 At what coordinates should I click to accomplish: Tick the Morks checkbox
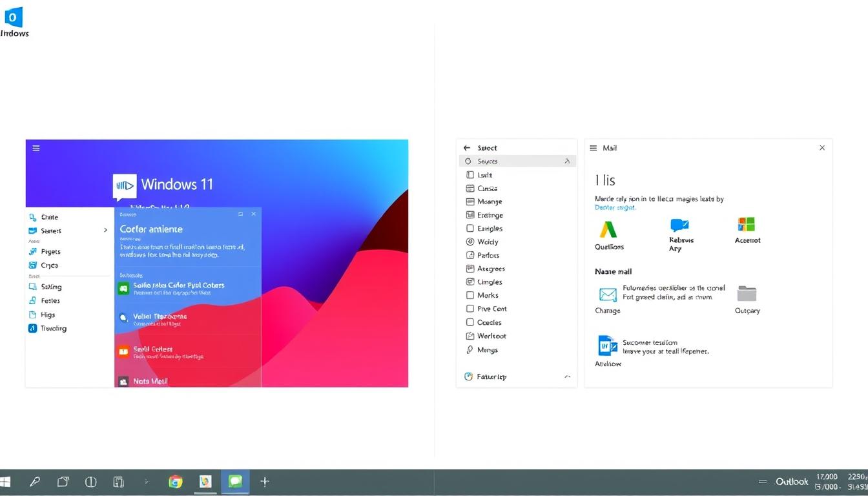[470, 295]
